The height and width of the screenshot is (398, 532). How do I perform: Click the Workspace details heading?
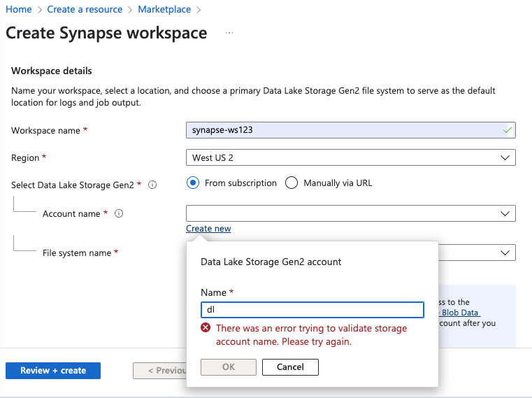52,71
